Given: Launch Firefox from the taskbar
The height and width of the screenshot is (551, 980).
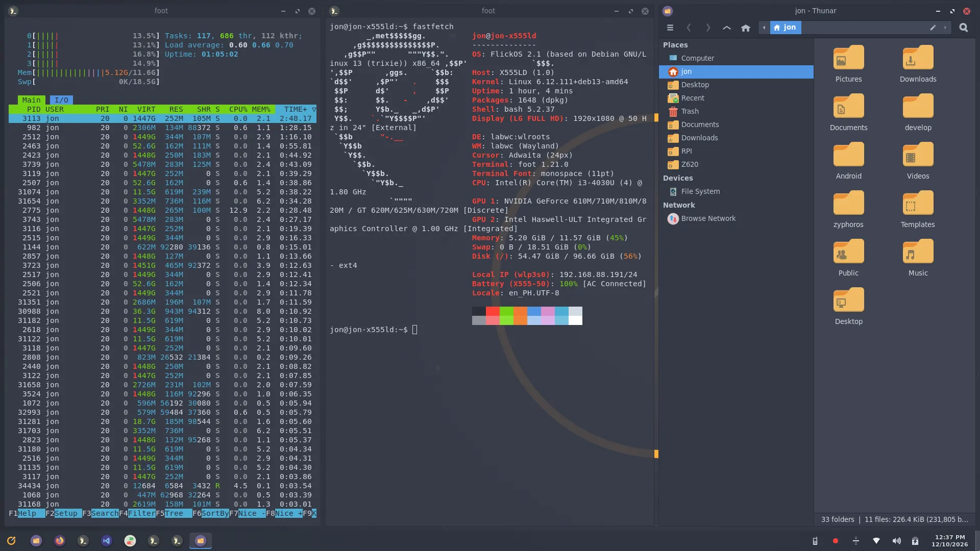Looking at the screenshot, I should coord(60,541).
